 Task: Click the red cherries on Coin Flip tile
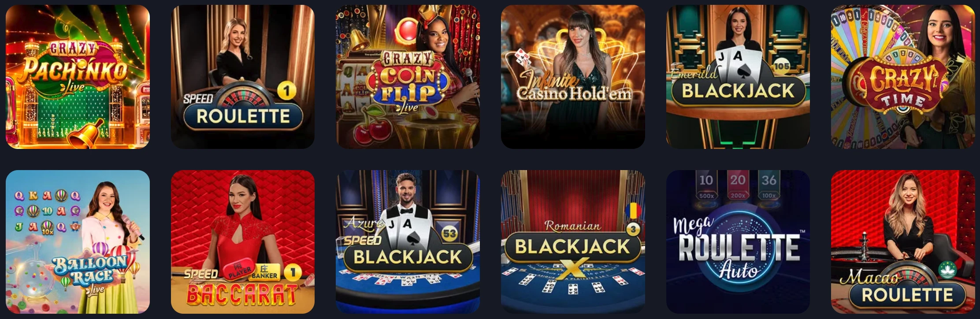[x=373, y=129]
